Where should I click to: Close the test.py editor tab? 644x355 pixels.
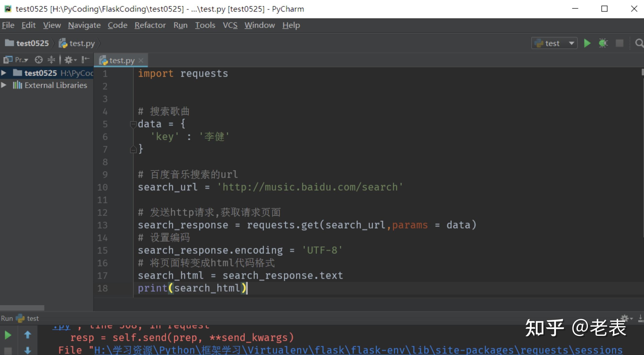141,60
